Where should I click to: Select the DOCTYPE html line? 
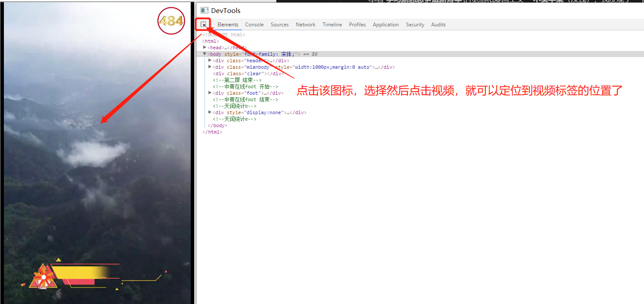[x=224, y=35]
